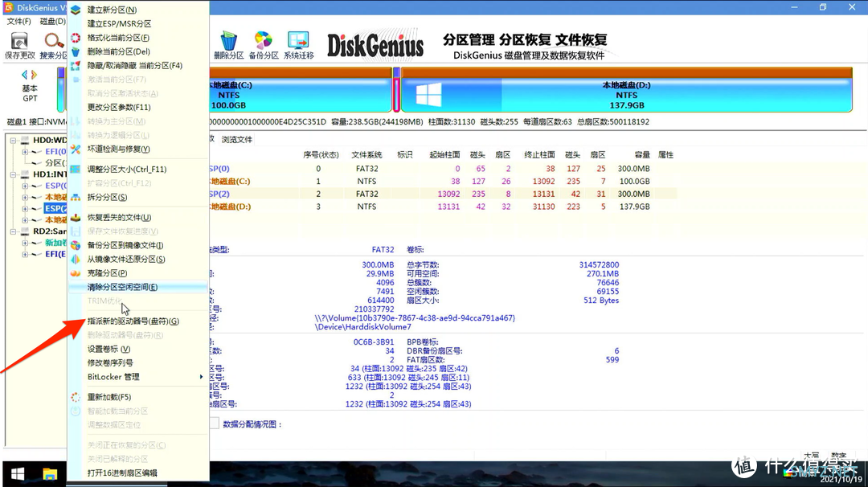Open the Windows Start button
This screenshot has width=868, height=487.
(x=18, y=474)
